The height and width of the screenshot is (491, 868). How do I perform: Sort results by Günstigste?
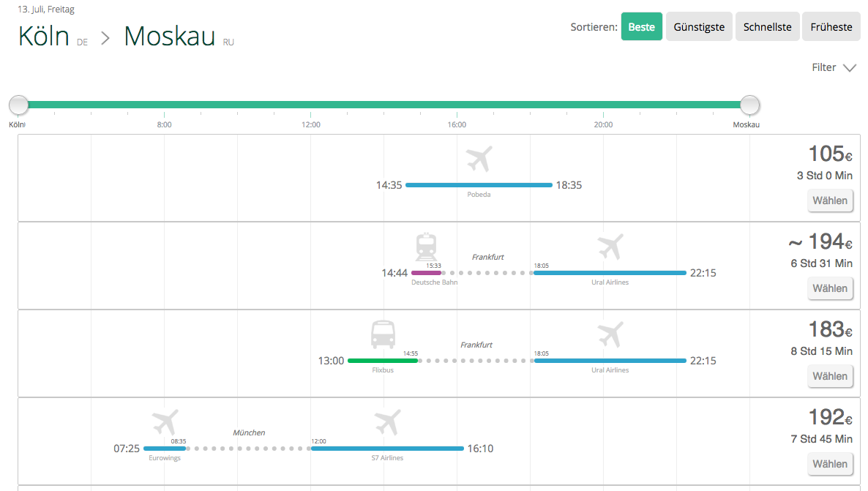(699, 26)
